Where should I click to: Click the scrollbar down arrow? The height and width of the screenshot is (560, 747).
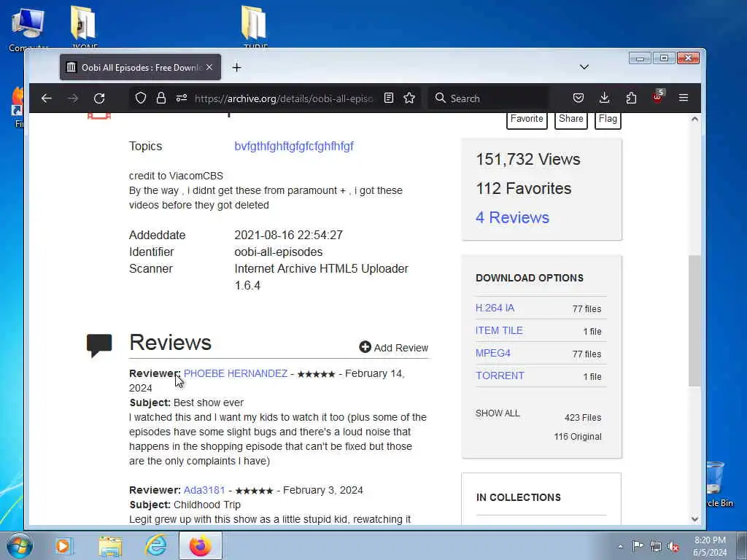(694, 519)
